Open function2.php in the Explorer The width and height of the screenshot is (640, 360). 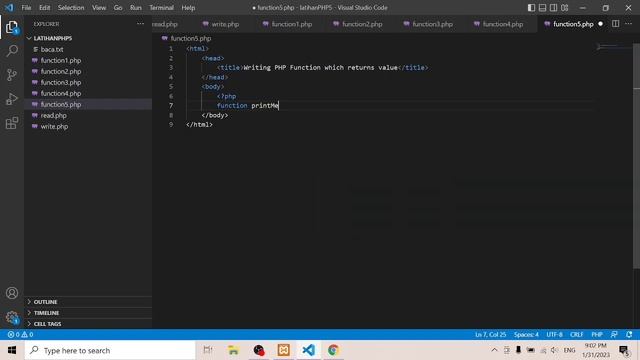click(61, 71)
